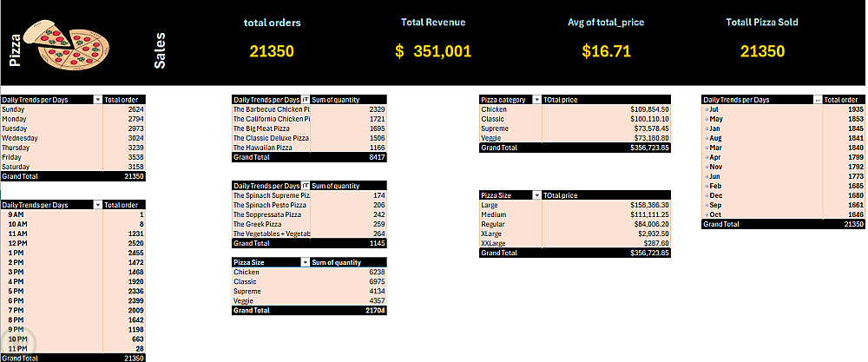This screenshot has height=362, width=868.
Task: Expand the Oct month group
Action: [x=706, y=214]
